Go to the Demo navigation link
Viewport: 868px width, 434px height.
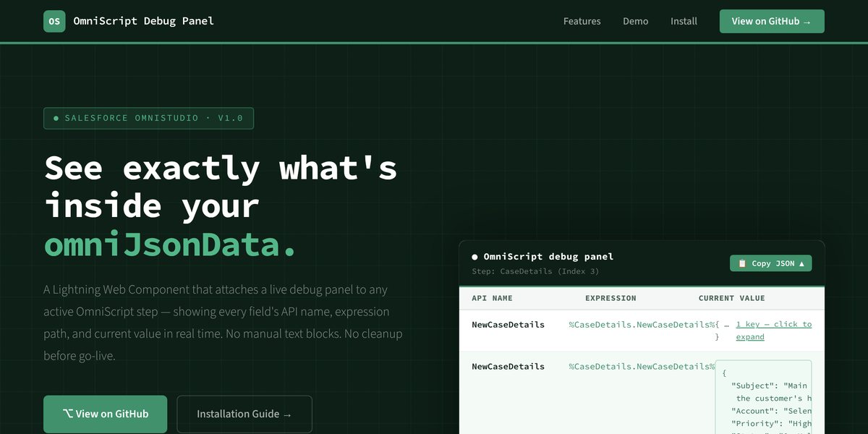click(x=636, y=21)
